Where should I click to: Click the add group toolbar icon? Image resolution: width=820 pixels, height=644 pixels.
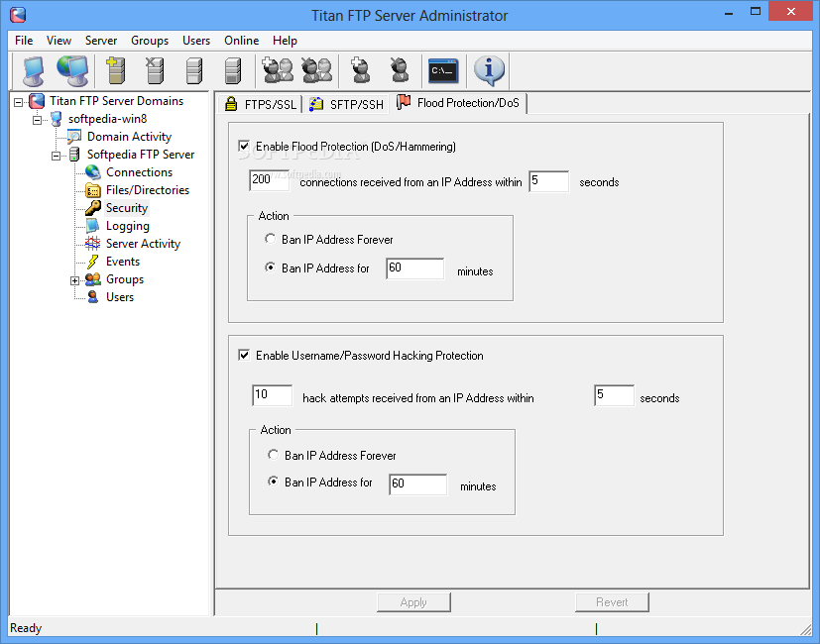(x=278, y=70)
